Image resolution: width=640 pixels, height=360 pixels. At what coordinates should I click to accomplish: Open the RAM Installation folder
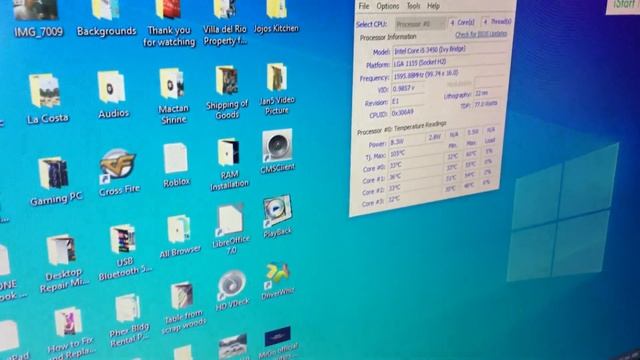(229, 164)
